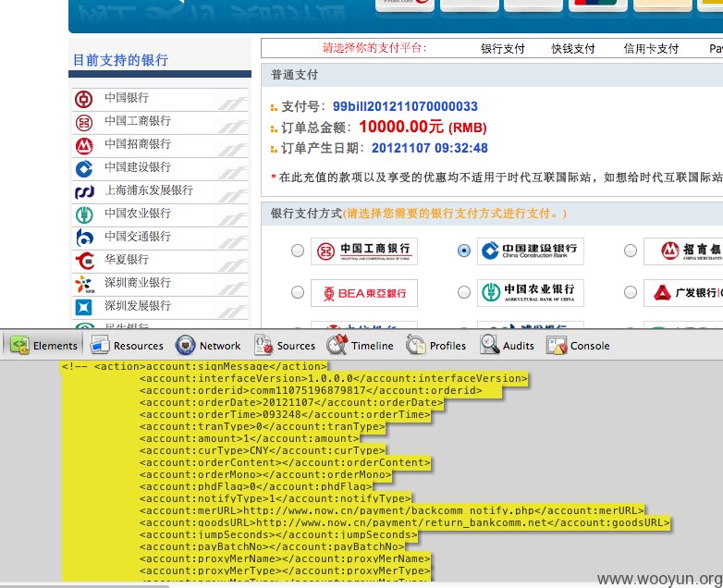723x588 pixels.
Task: Click the account:goodsURL source line
Action: pyautogui.click(x=405, y=522)
